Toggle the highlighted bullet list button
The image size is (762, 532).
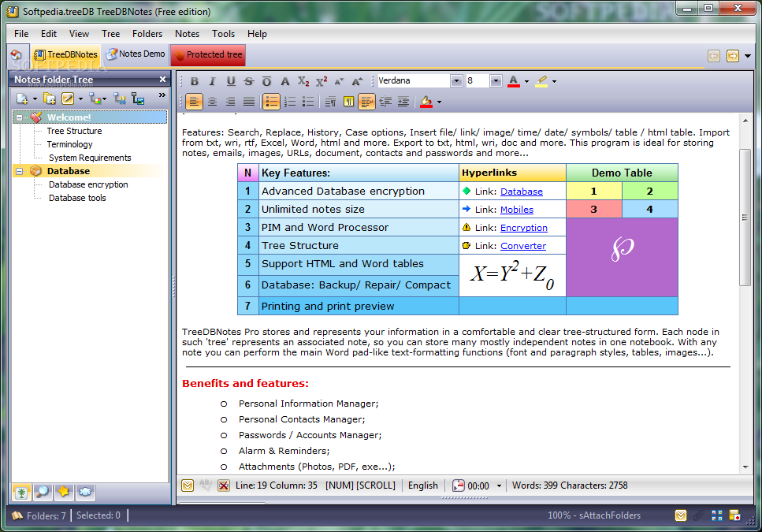tap(271, 102)
